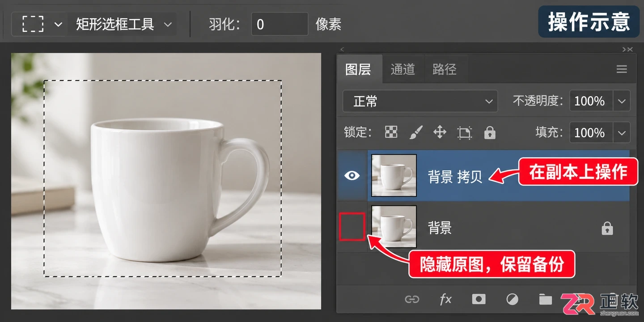The width and height of the screenshot is (644, 322).
Task: Select the 背景 layer thumbnail
Action: pos(394,227)
